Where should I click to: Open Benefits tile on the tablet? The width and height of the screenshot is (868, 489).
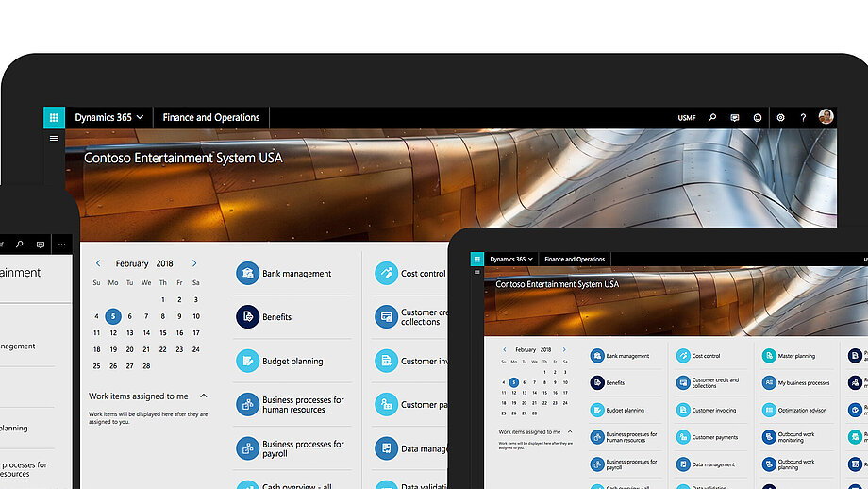pyautogui.click(x=625, y=382)
